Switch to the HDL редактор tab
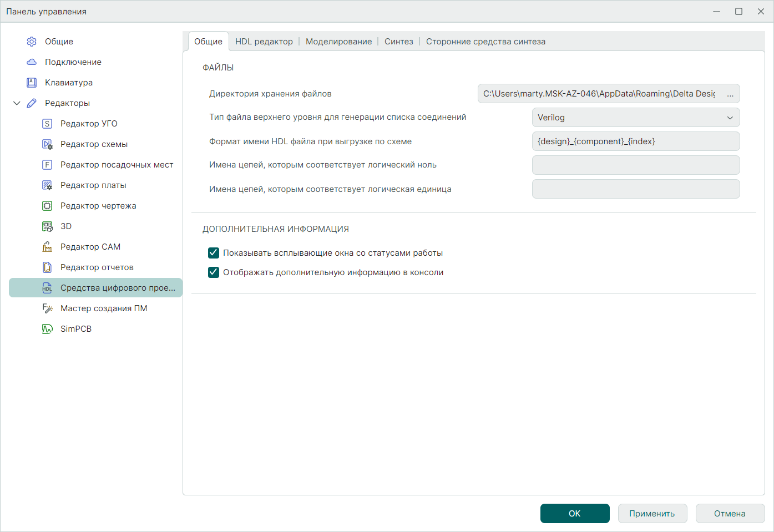The height and width of the screenshot is (532, 774). (264, 42)
